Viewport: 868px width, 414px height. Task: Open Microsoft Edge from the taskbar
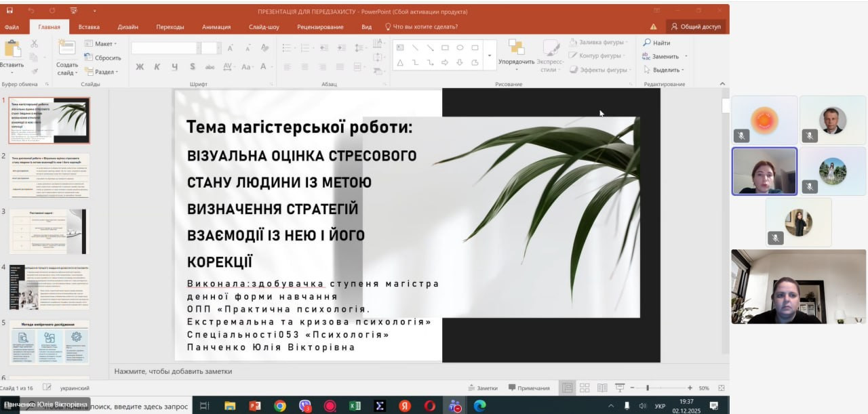tap(479, 406)
